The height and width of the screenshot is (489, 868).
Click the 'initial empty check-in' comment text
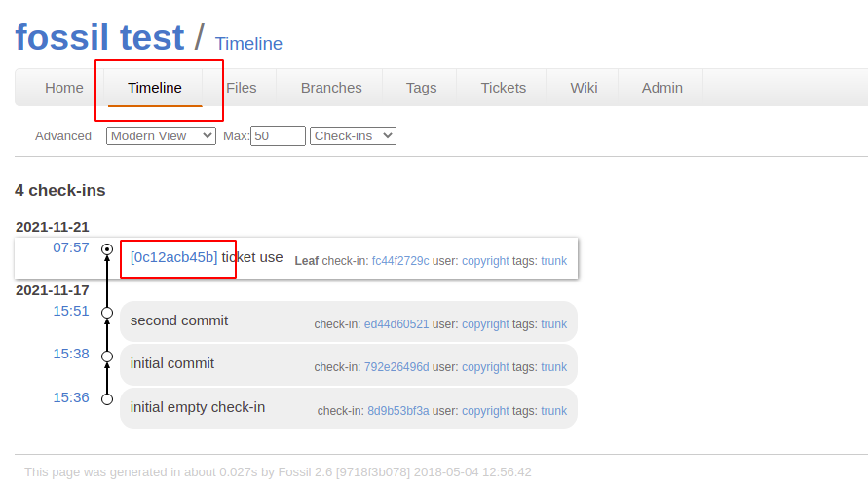pos(198,407)
